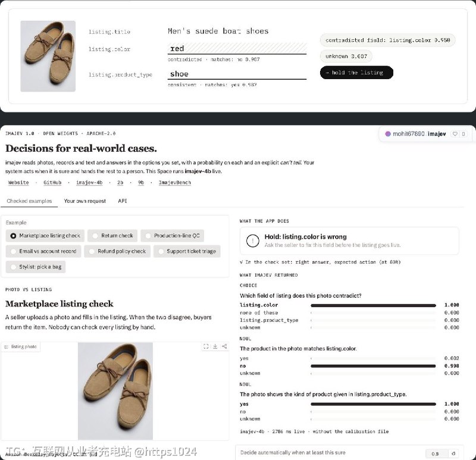
Task: Select the Support ticket triage option
Action: click(x=187, y=251)
